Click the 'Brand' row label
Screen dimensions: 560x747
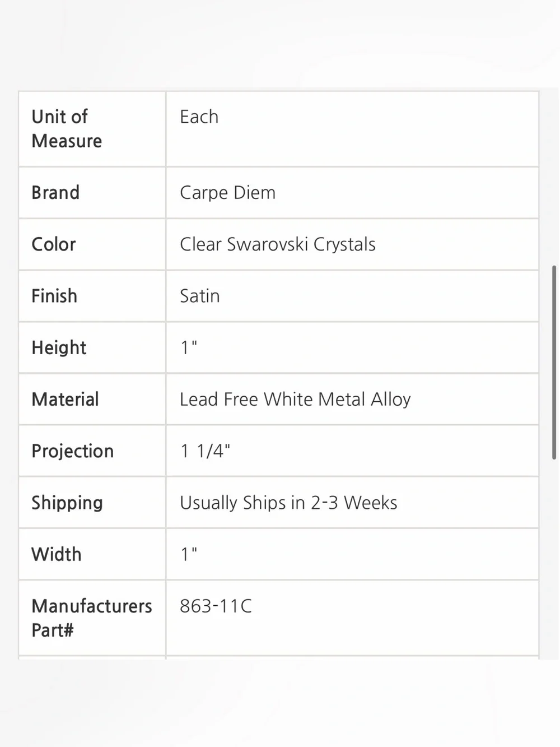point(55,193)
